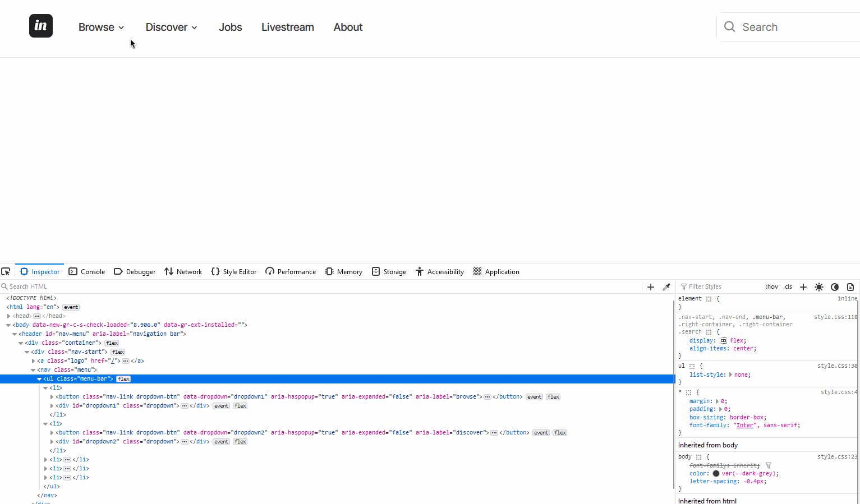Click the InVision logo
The width and height of the screenshot is (860, 504).
tap(40, 26)
